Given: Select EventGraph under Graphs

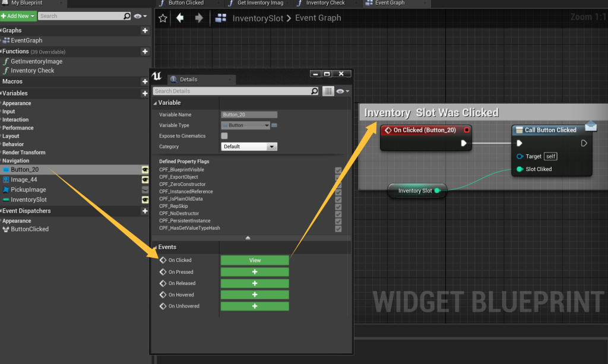Looking at the screenshot, I should click(x=26, y=40).
